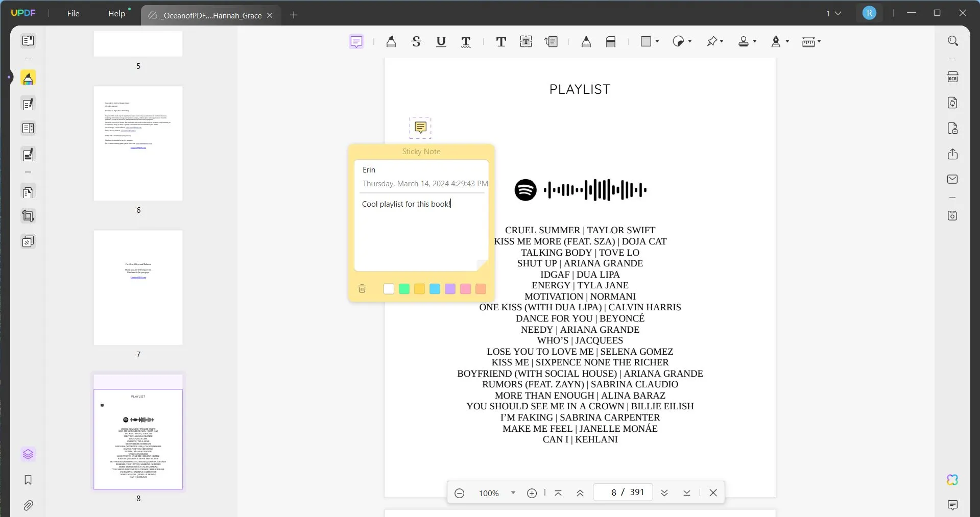
Task: Select the squiggly underline tool
Action: point(466,42)
